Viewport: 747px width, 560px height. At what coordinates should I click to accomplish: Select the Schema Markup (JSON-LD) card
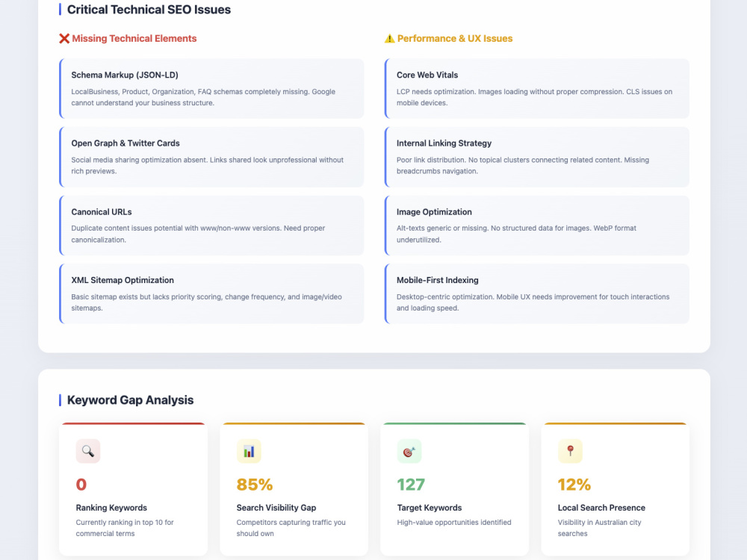coord(211,89)
